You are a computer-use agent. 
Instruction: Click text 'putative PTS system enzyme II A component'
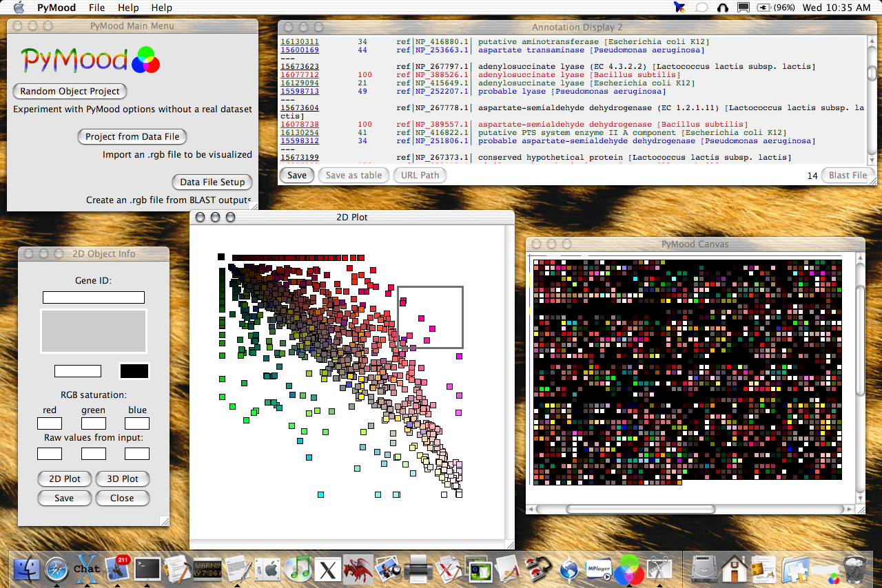(x=577, y=133)
